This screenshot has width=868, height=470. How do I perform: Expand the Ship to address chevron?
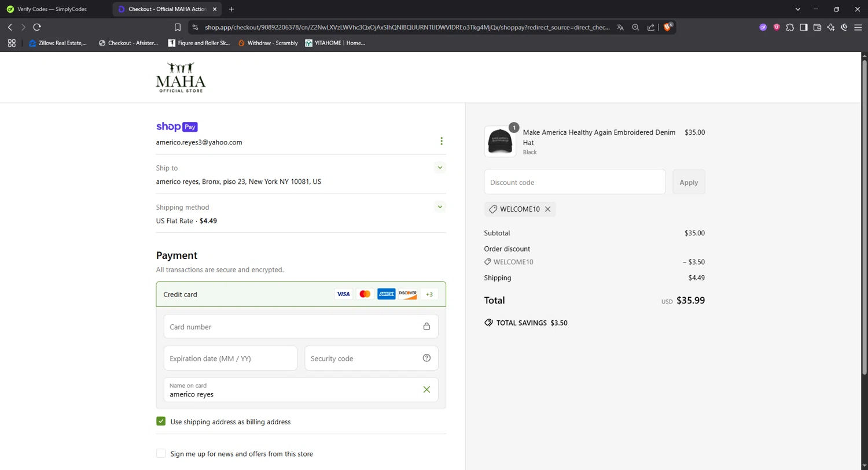pos(440,168)
